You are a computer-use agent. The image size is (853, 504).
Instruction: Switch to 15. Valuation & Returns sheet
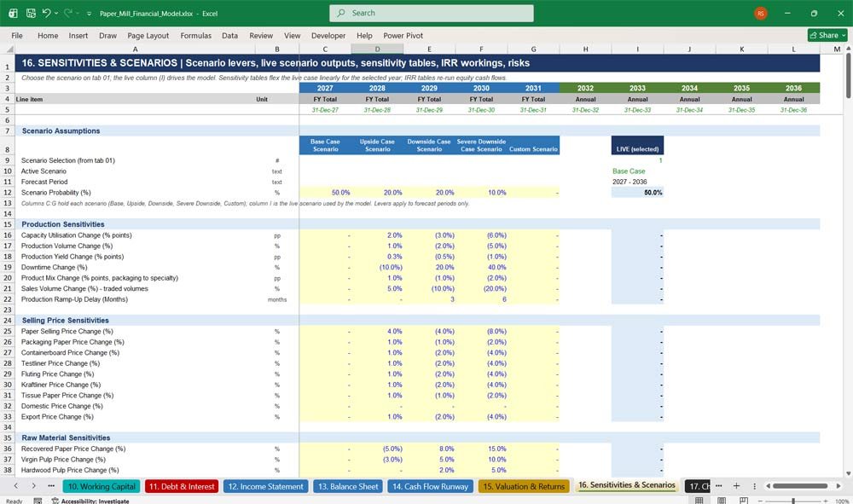click(524, 486)
